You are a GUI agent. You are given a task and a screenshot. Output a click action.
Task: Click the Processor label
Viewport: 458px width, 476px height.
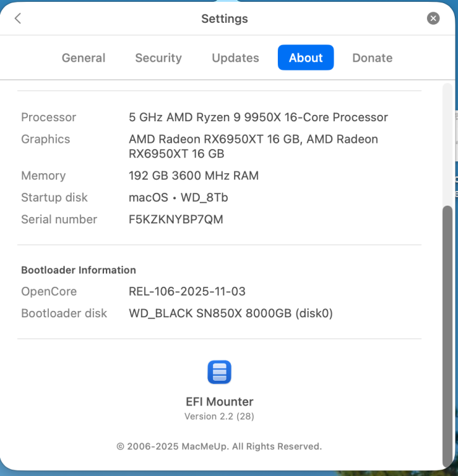tap(49, 117)
